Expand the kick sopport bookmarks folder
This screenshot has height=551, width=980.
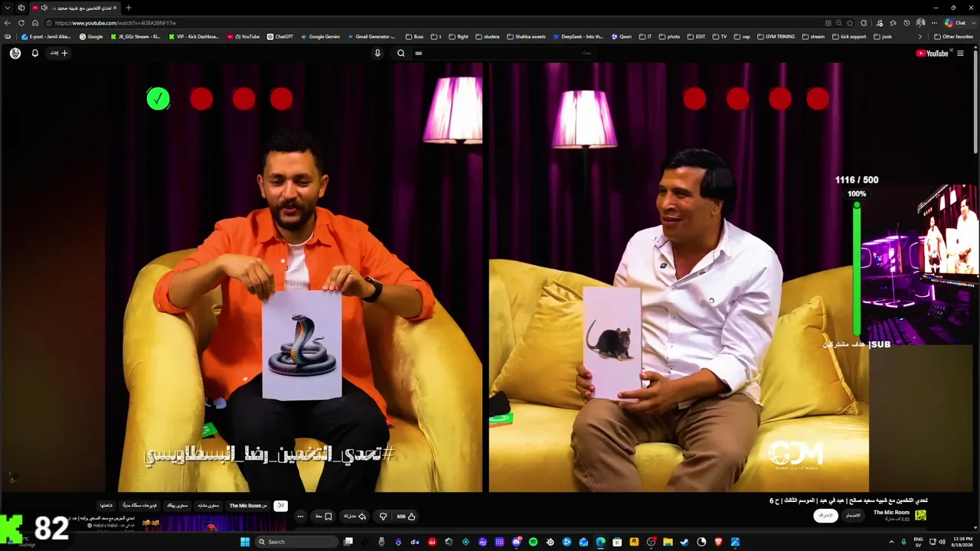pyautogui.click(x=850, y=37)
